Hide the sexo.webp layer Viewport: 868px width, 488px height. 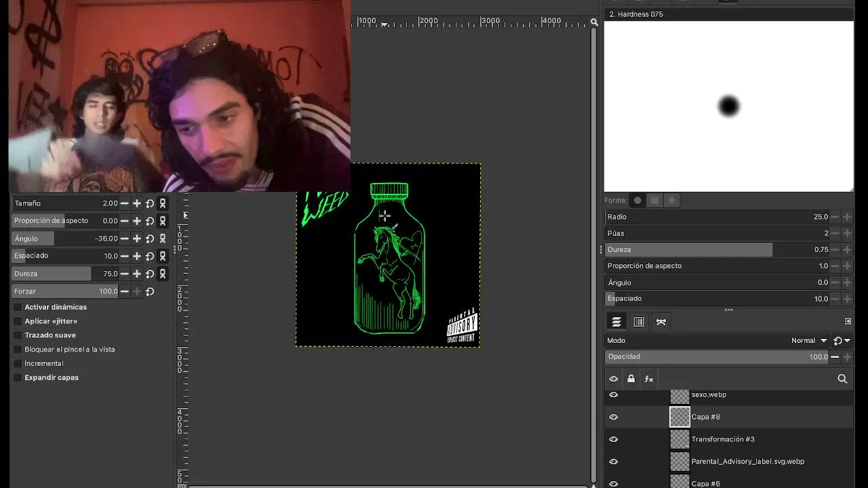[614, 394]
